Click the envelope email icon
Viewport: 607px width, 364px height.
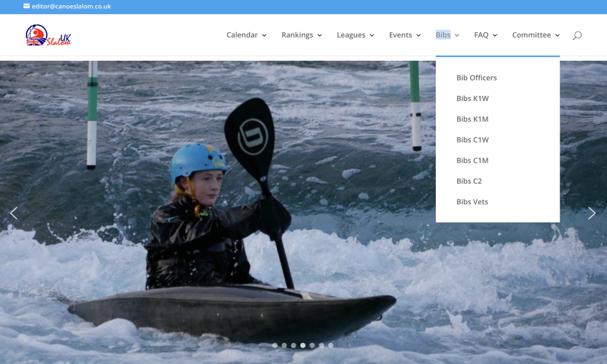[x=27, y=6]
